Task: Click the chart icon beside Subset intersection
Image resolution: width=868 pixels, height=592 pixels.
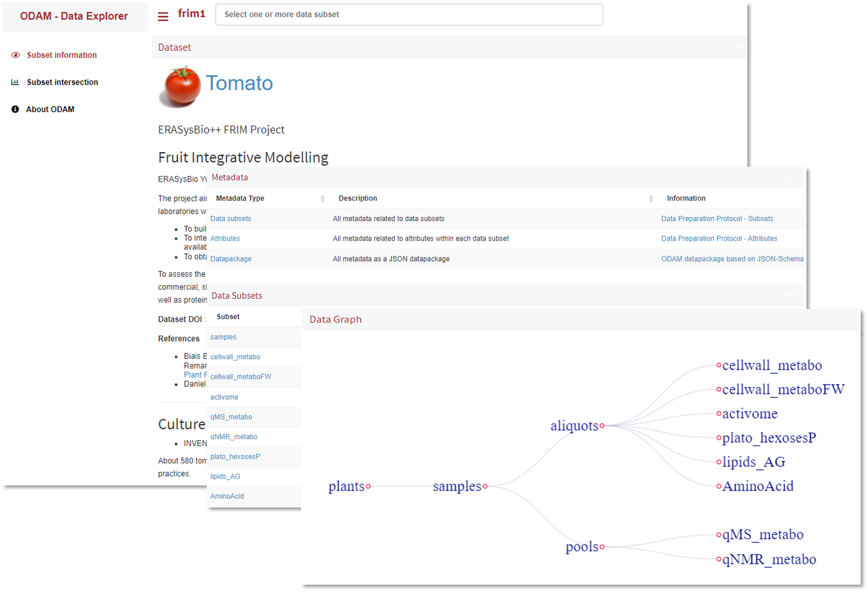Action: click(15, 82)
